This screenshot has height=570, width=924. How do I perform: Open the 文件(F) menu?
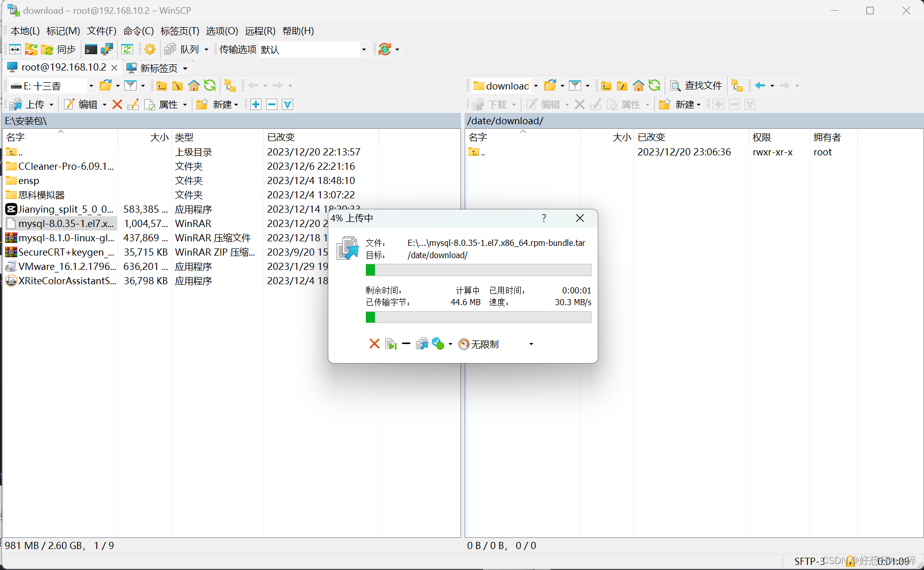pos(102,31)
